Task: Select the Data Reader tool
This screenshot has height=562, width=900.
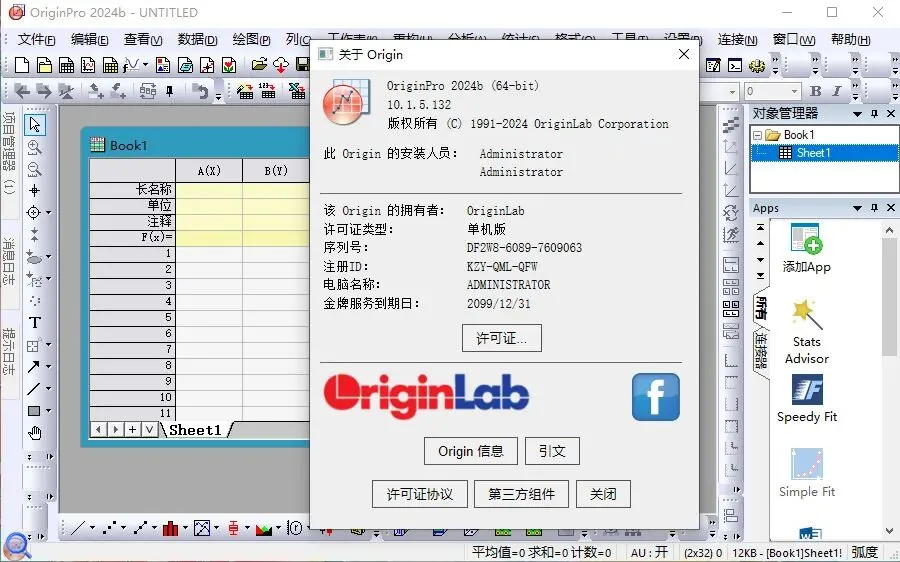Action: (x=33, y=212)
